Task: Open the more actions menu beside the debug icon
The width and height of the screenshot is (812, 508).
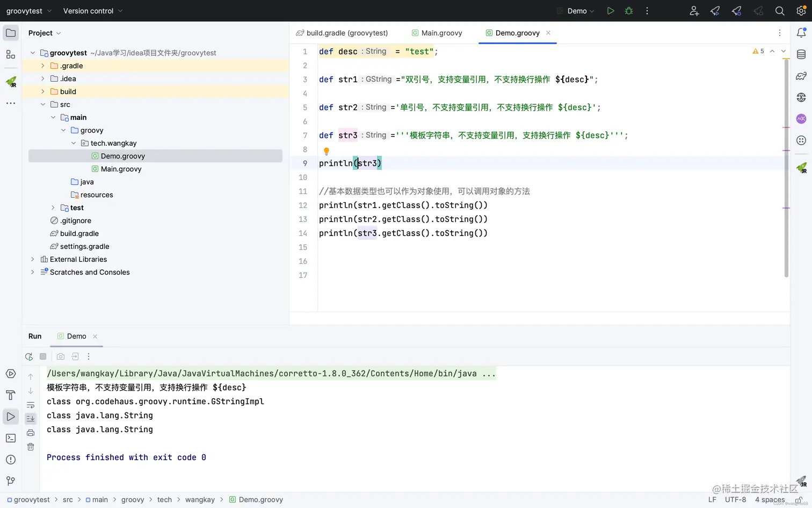Action: (x=647, y=11)
